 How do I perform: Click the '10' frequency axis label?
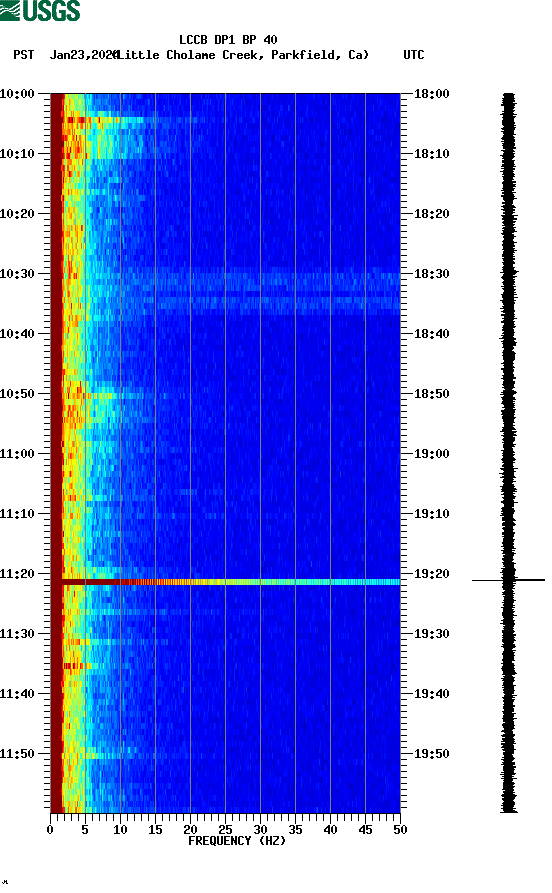pyautogui.click(x=120, y=830)
